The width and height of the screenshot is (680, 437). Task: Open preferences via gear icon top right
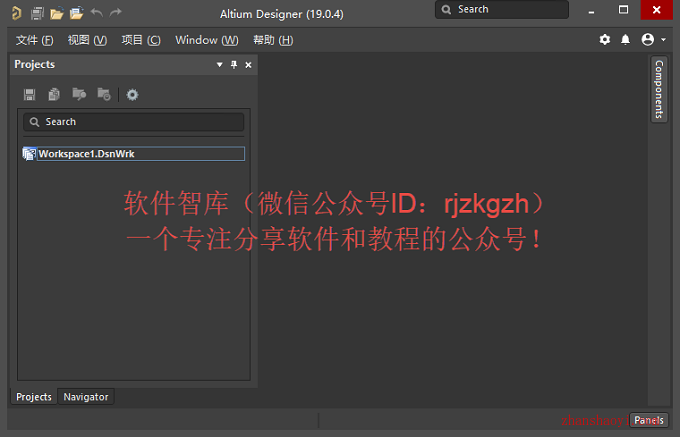pos(605,40)
